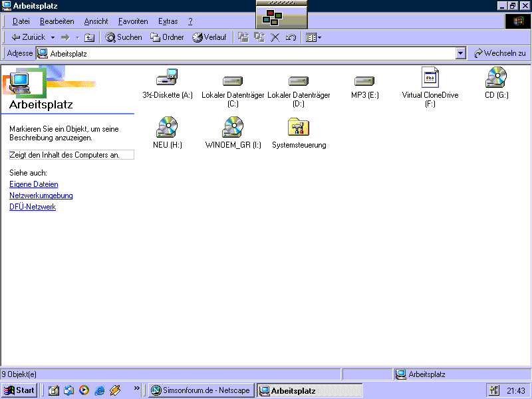This screenshot has height=399, width=532.
Task: Open the Ansichten view dropdown
Action: (313, 37)
